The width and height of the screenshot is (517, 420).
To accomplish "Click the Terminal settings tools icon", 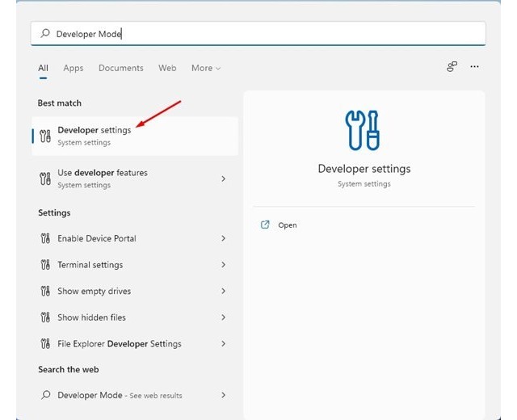I will [45, 264].
